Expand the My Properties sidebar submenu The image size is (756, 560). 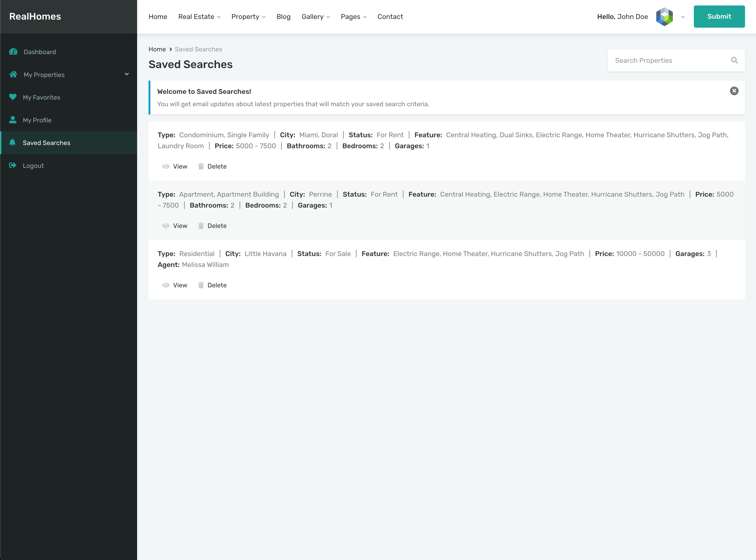(127, 74)
